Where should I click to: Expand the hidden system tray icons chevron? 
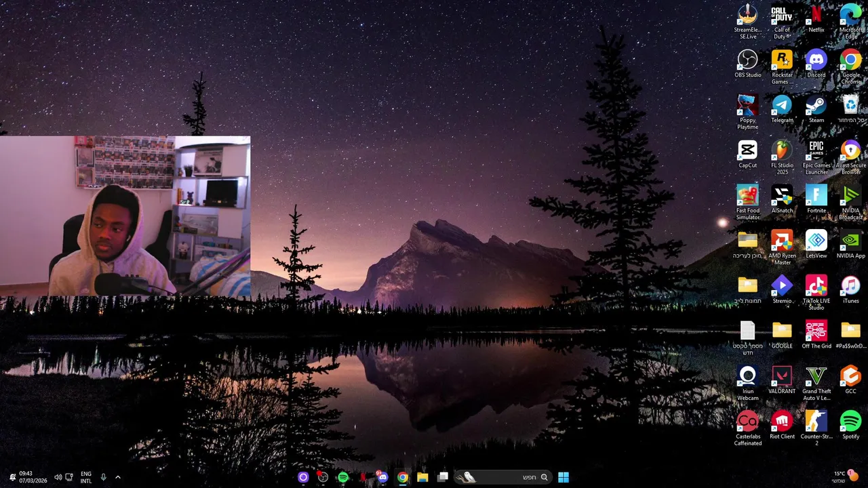(x=117, y=477)
